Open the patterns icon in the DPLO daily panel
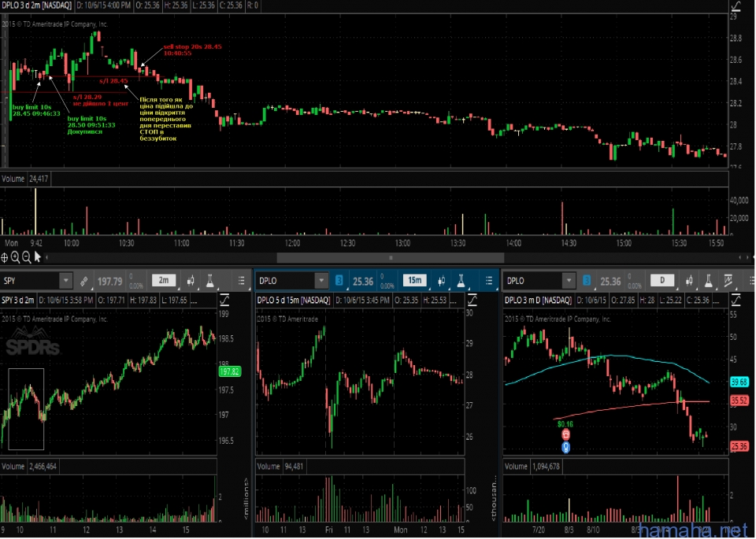Viewport: 756px width, 539px height. [x=728, y=281]
